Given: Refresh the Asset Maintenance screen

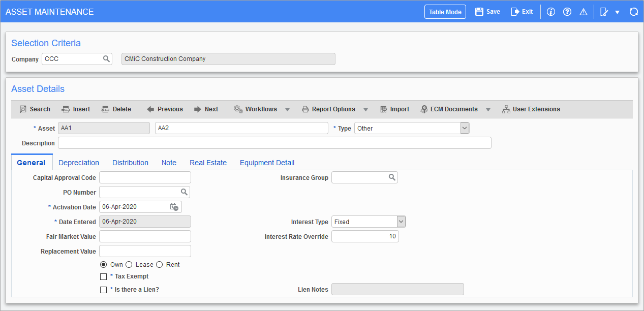Looking at the screenshot, I should click(633, 11).
